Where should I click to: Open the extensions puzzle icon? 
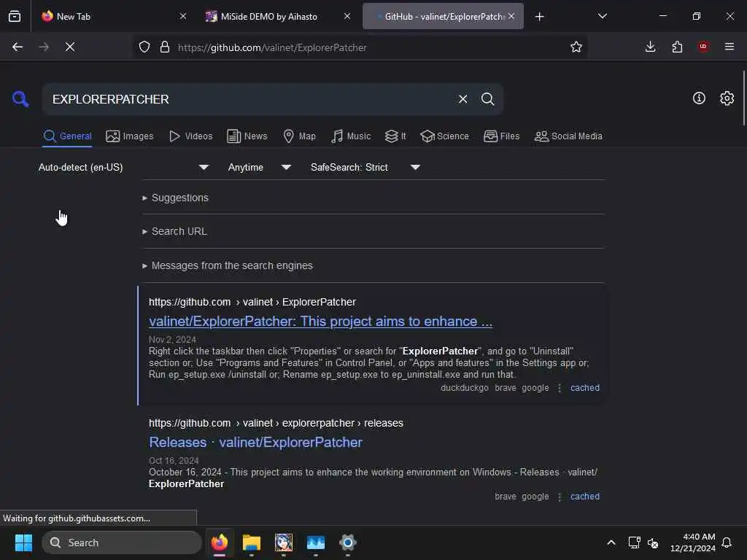coord(677,47)
